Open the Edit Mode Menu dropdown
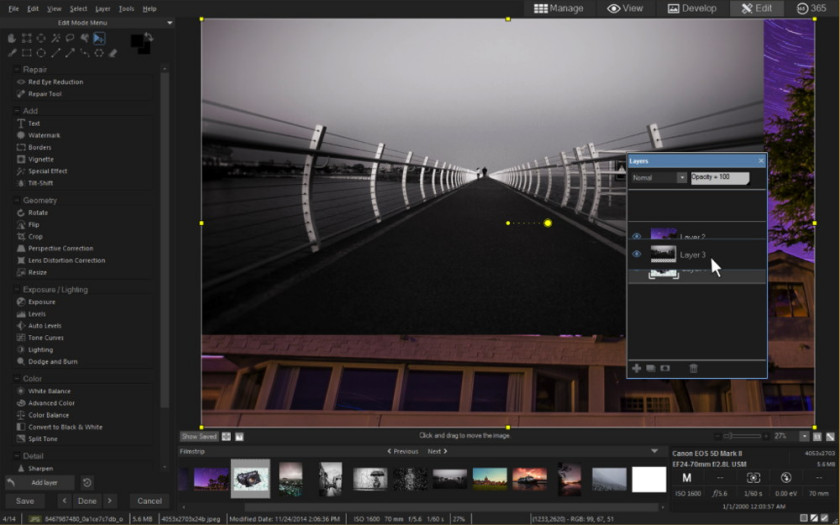The image size is (840, 525). [x=170, y=23]
